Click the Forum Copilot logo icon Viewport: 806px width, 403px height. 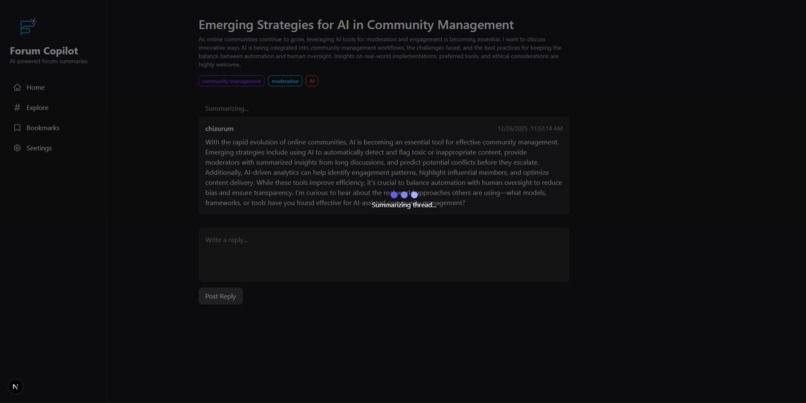28,26
